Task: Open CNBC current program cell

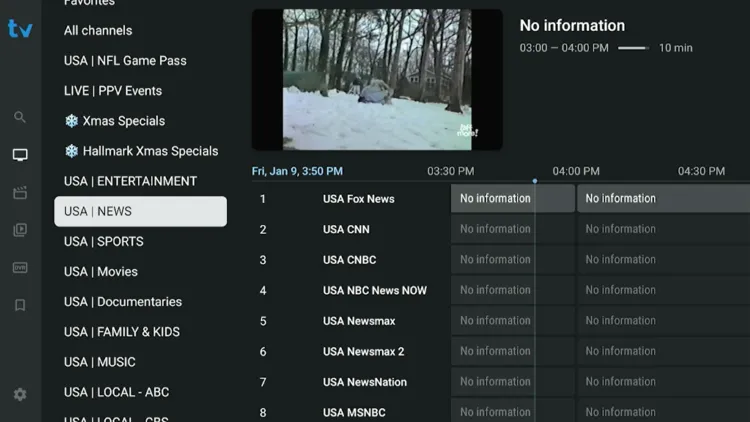Action: click(513, 260)
